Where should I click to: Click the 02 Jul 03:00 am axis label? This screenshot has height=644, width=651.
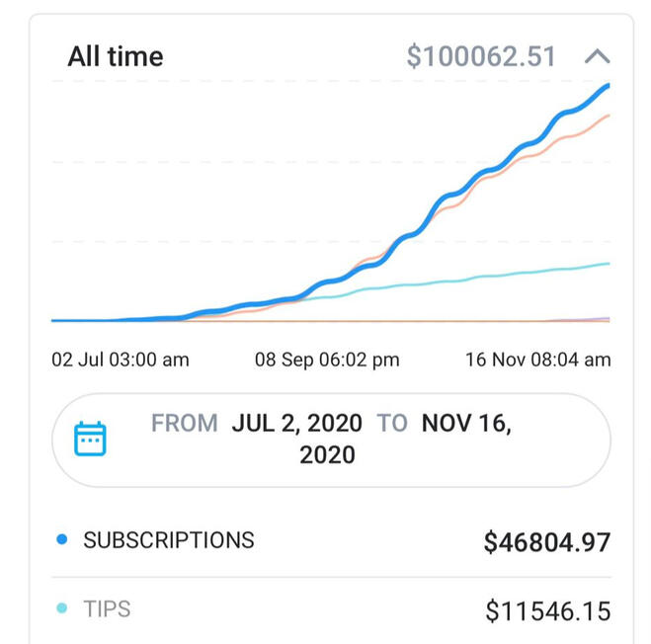[121, 360]
